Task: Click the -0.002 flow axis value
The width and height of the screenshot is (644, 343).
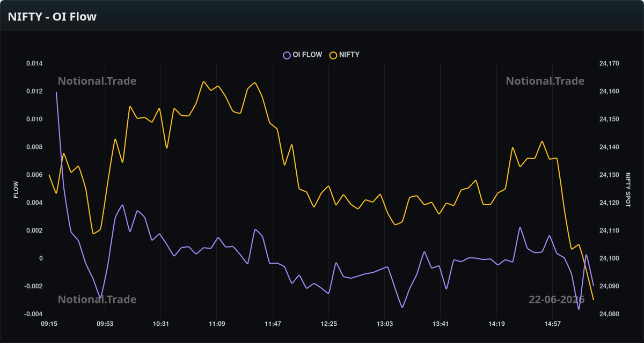Action: tap(33, 287)
